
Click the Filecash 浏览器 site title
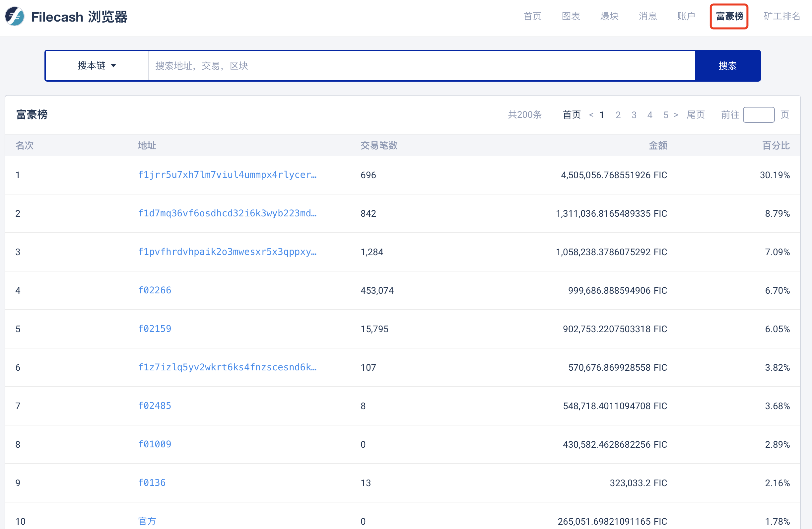click(79, 16)
